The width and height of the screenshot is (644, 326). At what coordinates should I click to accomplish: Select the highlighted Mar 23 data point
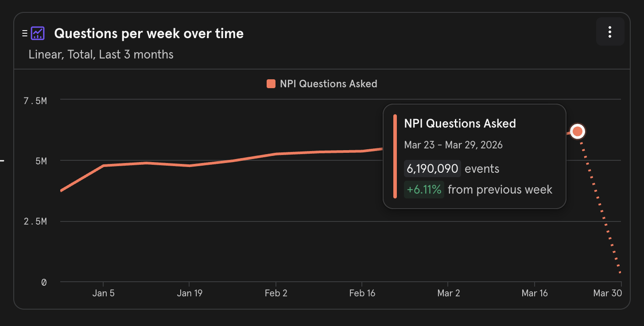click(x=577, y=132)
